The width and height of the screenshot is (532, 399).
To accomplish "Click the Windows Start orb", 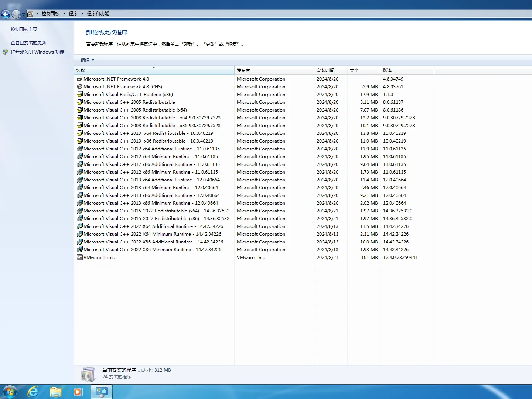I will (10, 391).
